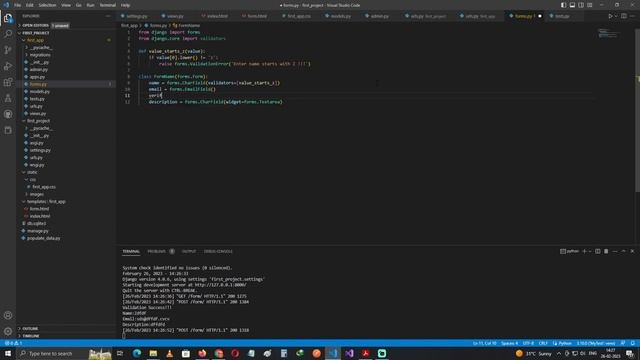Open the Explorer view in activity bar
Image resolution: width=640 pixels, height=360 pixels.
click(x=8, y=18)
